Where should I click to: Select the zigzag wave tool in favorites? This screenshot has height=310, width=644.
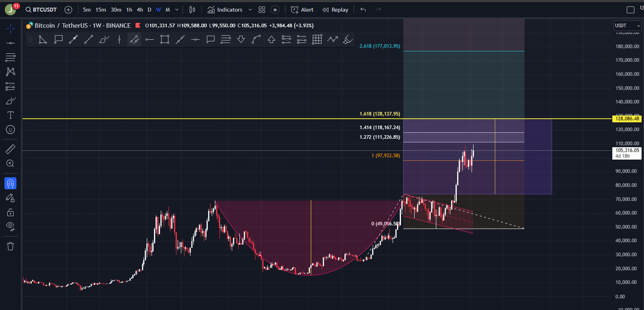click(x=332, y=39)
